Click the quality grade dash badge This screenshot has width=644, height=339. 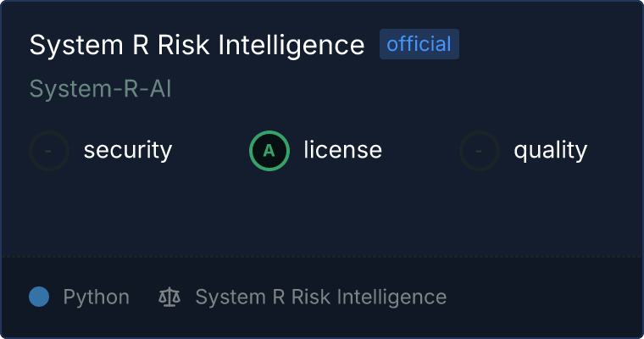coord(480,151)
